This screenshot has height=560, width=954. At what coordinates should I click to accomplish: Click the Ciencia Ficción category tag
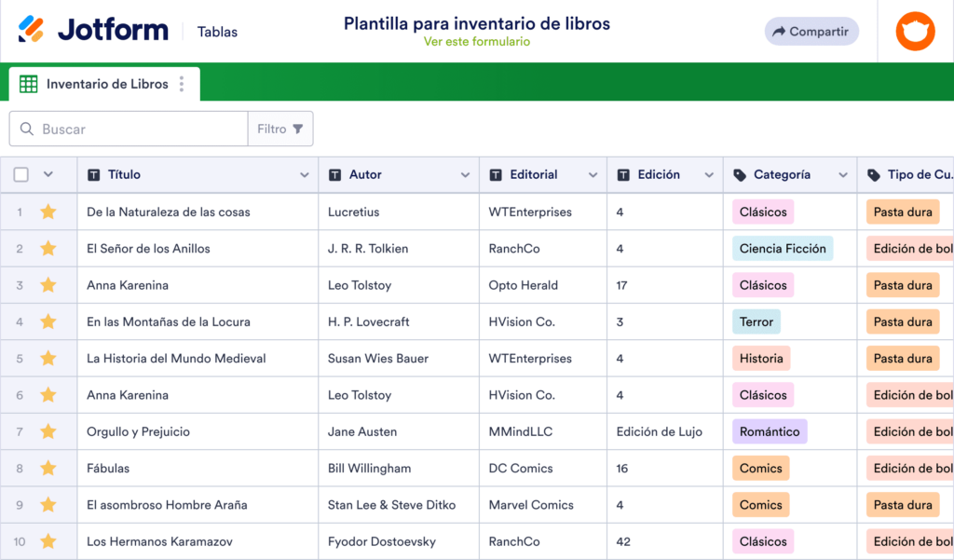point(783,249)
